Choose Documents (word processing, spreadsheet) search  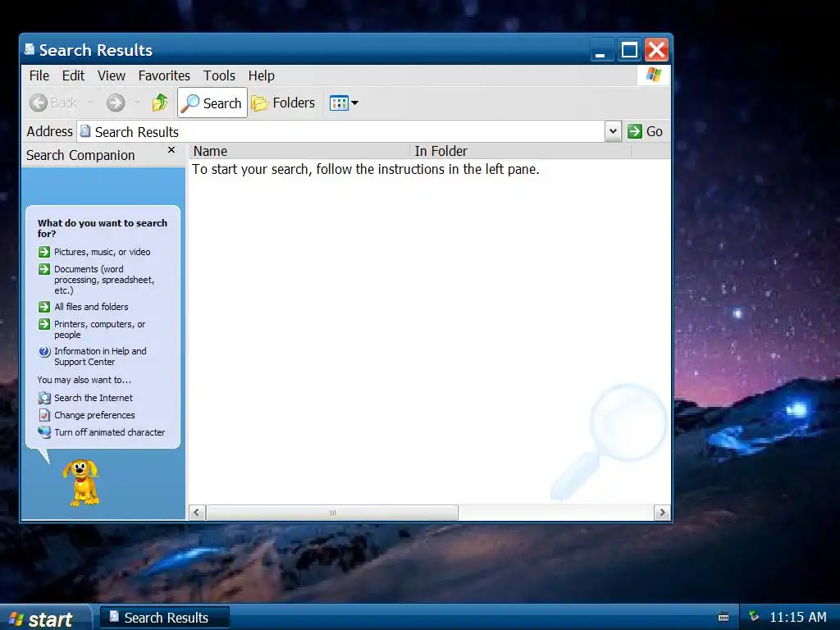click(x=104, y=280)
